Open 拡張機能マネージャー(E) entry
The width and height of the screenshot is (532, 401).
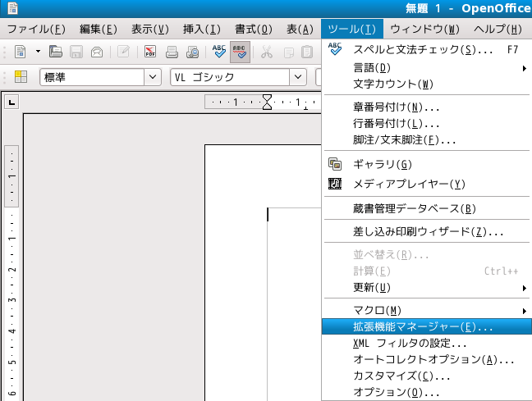tap(427, 326)
